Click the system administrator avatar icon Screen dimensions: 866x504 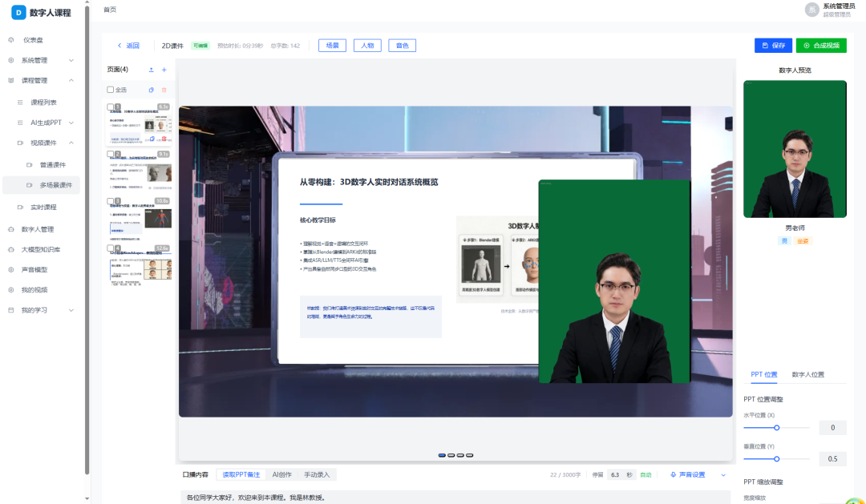811,10
